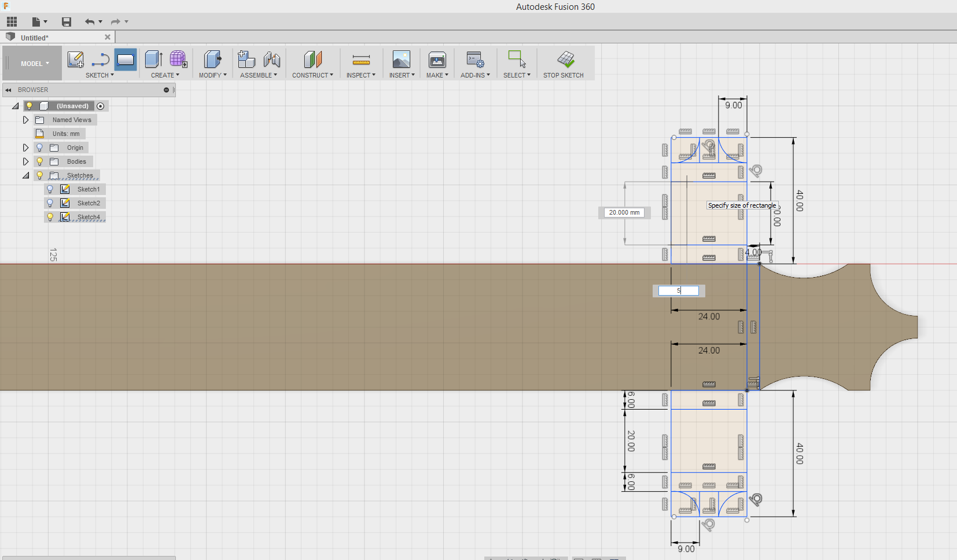This screenshot has width=957, height=560.
Task: Click the Save icon
Action: pos(67,22)
